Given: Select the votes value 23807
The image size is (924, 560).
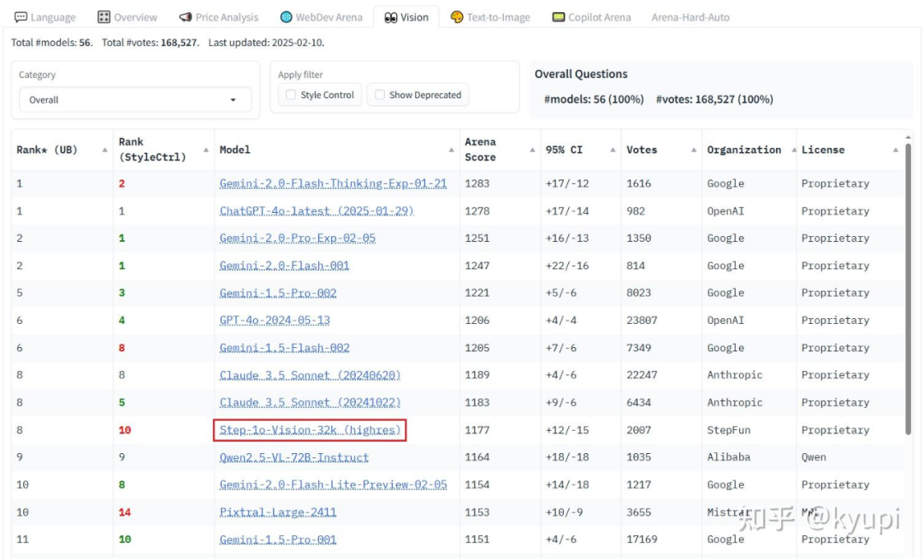Looking at the screenshot, I should 642,321.
